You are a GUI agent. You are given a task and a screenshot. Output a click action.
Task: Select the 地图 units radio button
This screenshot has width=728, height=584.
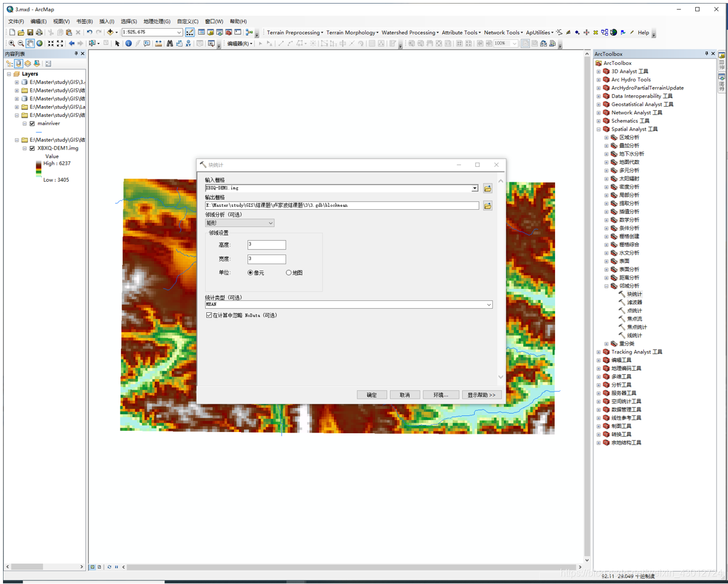tap(289, 272)
